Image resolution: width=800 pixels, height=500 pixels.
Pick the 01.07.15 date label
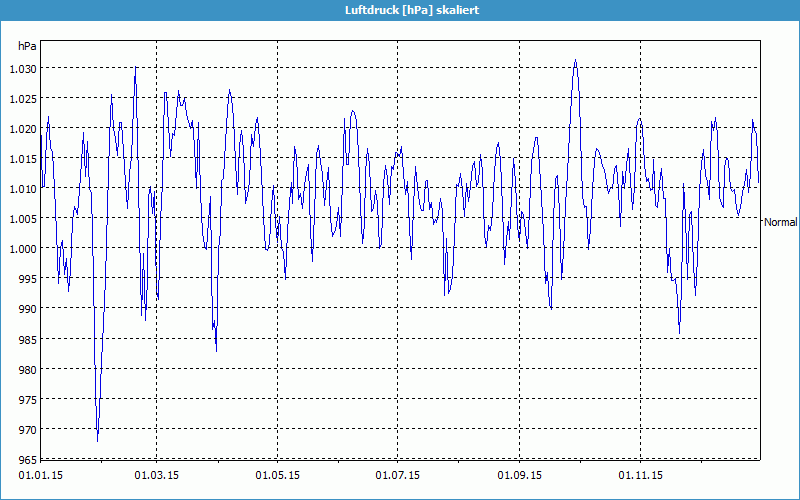[x=398, y=475]
